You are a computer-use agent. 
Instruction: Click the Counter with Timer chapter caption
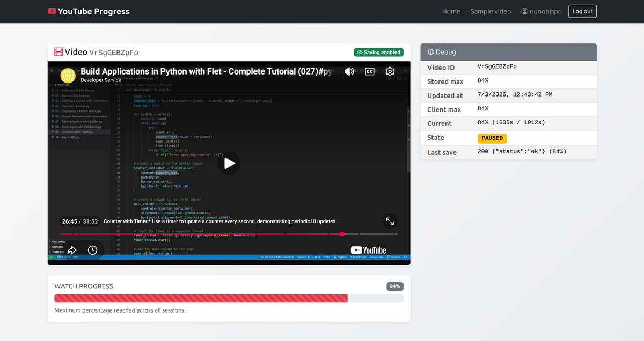[220, 221]
